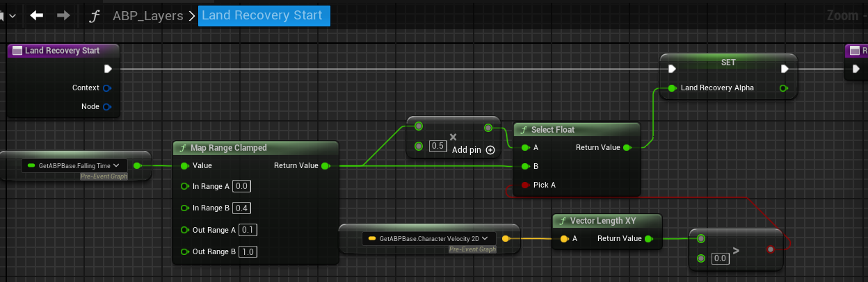
Task: Edit the In Range A value field
Action: (x=242, y=186)
